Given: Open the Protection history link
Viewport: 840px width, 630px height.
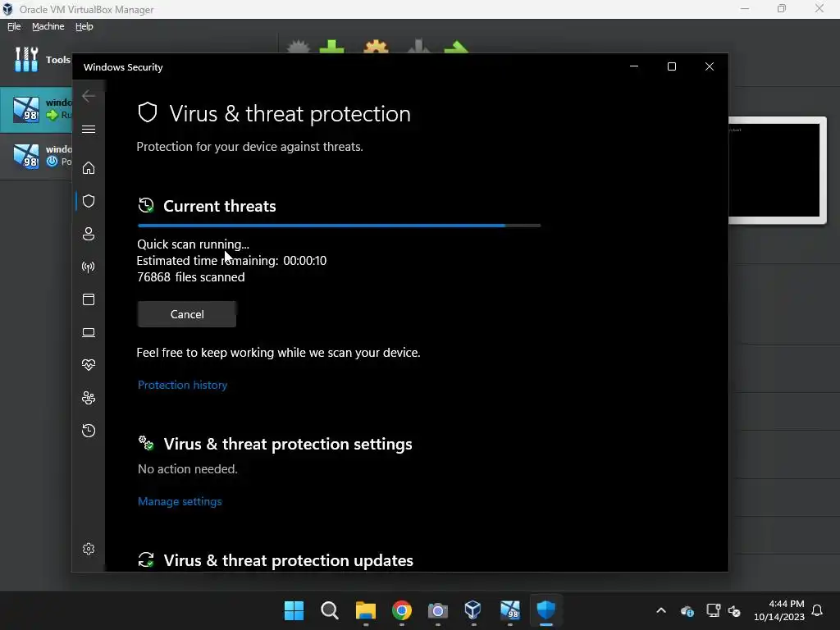Looking at the screenshot, I should coord(182,385).
